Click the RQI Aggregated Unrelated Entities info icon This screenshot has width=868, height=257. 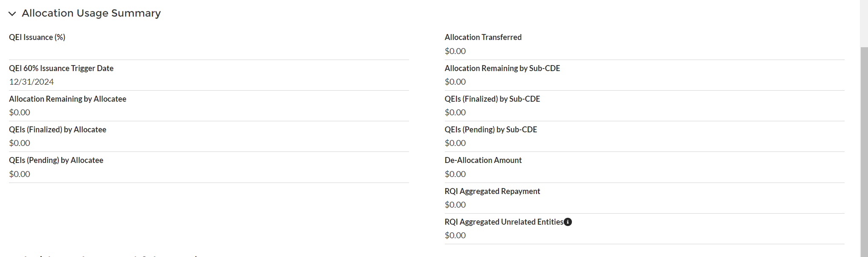568,222
